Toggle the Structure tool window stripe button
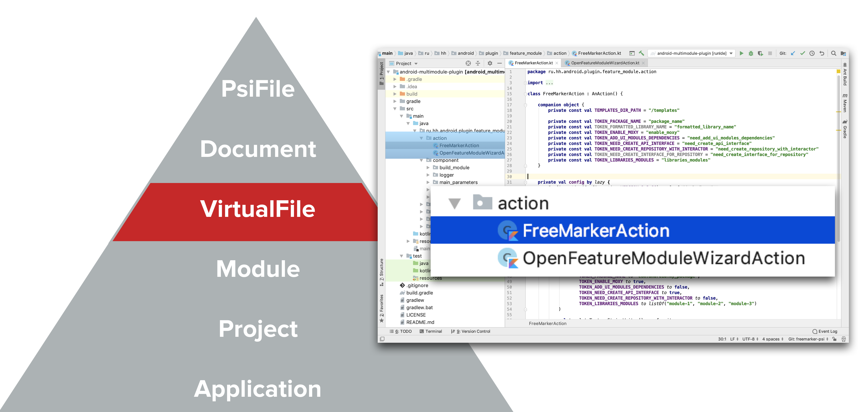 [x=382, y=272]
